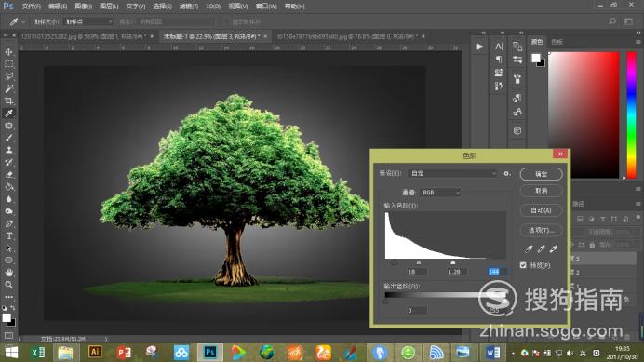
Task: Open the Window menu
Action: pyautogui.click(x=266, y=7)
